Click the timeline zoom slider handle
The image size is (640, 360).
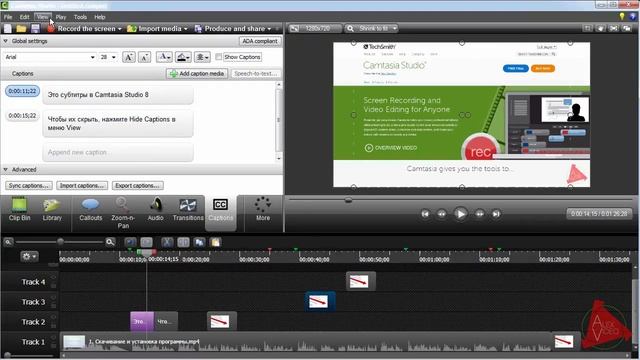point(60,242)
